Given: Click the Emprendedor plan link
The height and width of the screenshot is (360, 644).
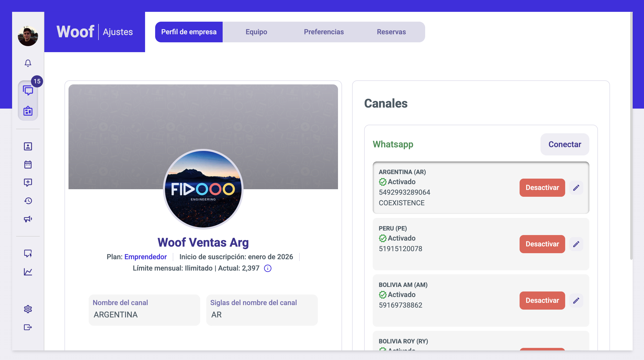Looking at the screenshot, I should (146, 257).
